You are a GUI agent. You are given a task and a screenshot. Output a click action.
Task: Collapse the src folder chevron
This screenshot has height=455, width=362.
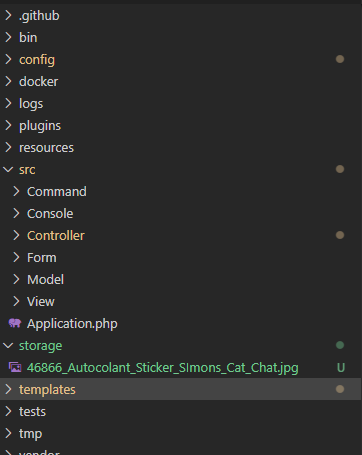click(8, 170)
